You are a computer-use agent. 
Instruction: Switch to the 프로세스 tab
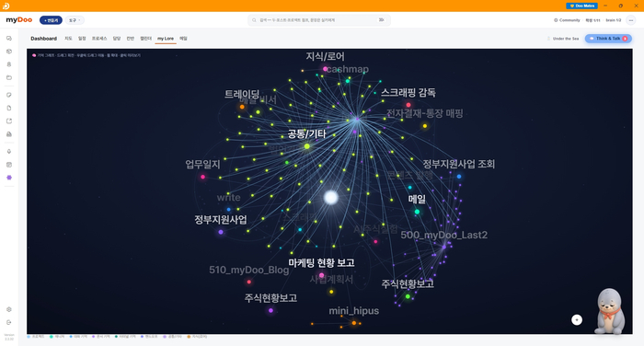tap(99, 39)
